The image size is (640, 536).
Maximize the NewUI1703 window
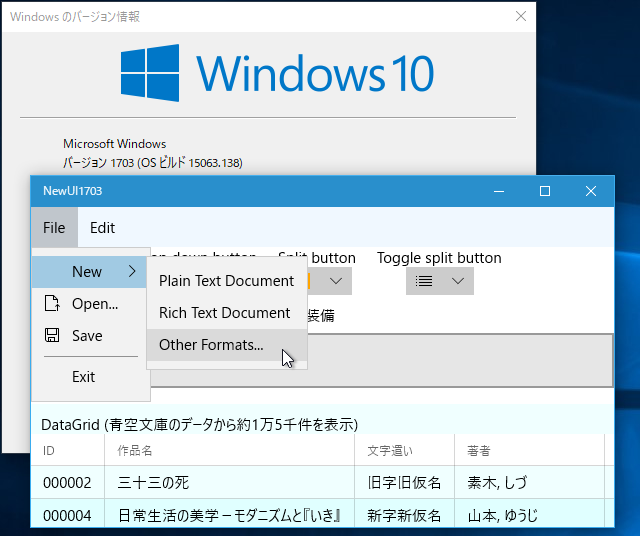pyautogui.click(x=545, y=191)
